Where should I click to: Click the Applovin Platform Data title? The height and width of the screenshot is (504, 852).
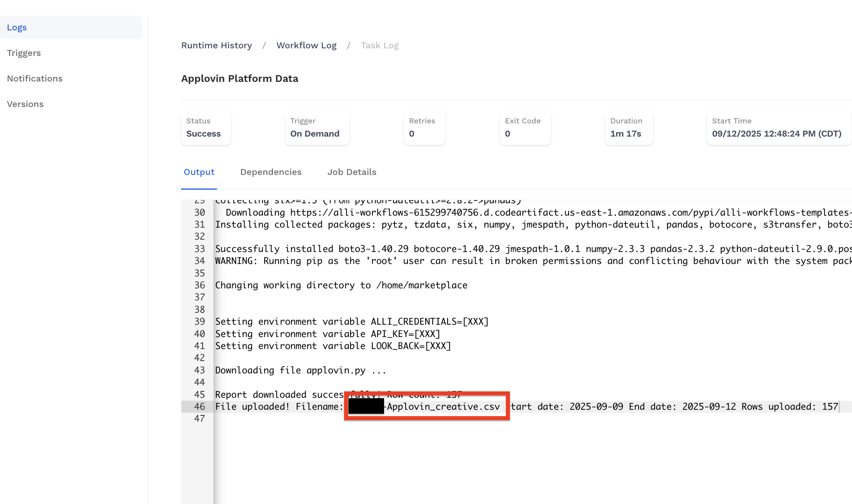pos(240,78)
